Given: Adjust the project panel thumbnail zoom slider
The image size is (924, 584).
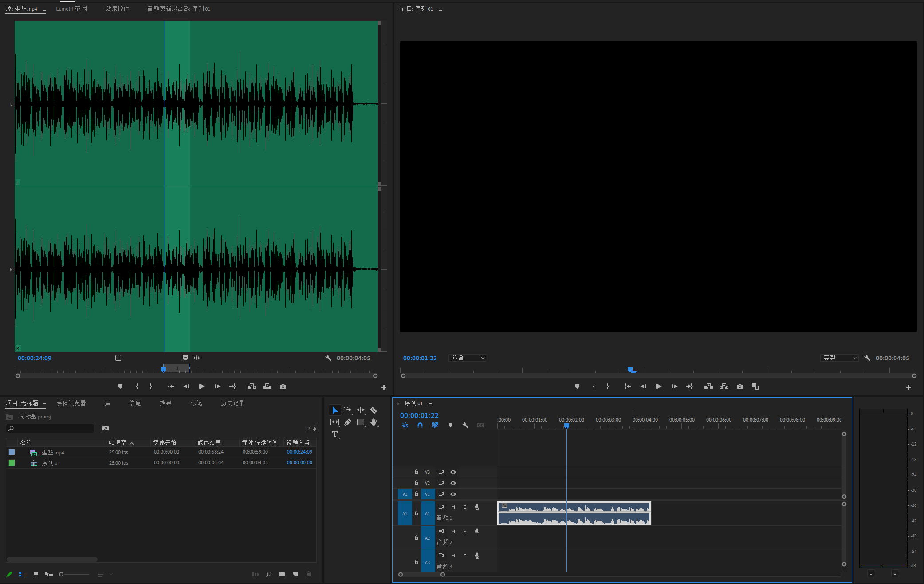Looking at the screenshot, I should click(x=62, y=574).
